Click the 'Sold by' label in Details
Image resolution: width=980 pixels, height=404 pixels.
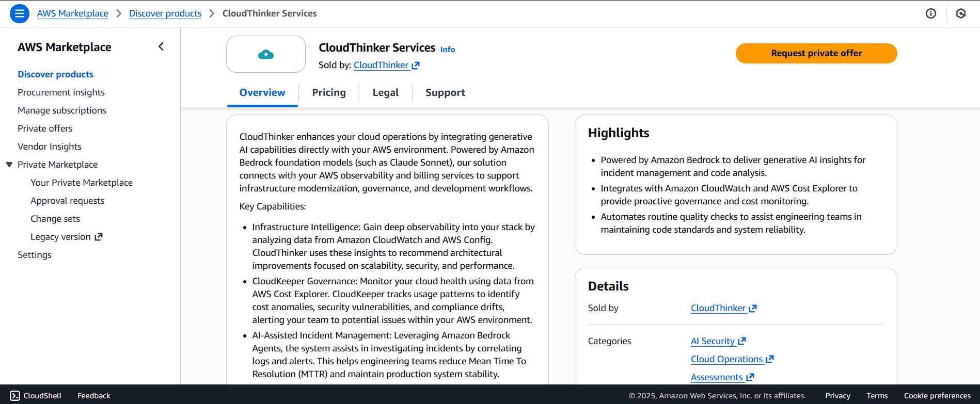(603, 308)
